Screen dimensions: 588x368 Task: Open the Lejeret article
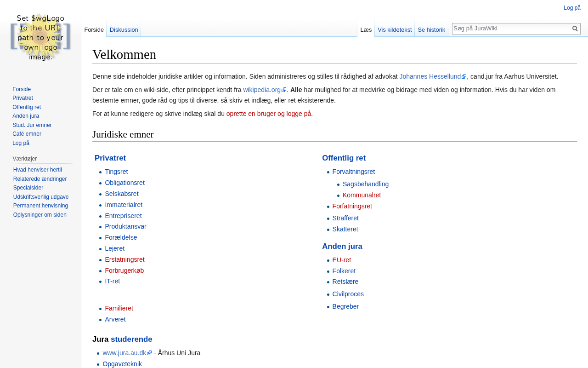coord(114,248)
